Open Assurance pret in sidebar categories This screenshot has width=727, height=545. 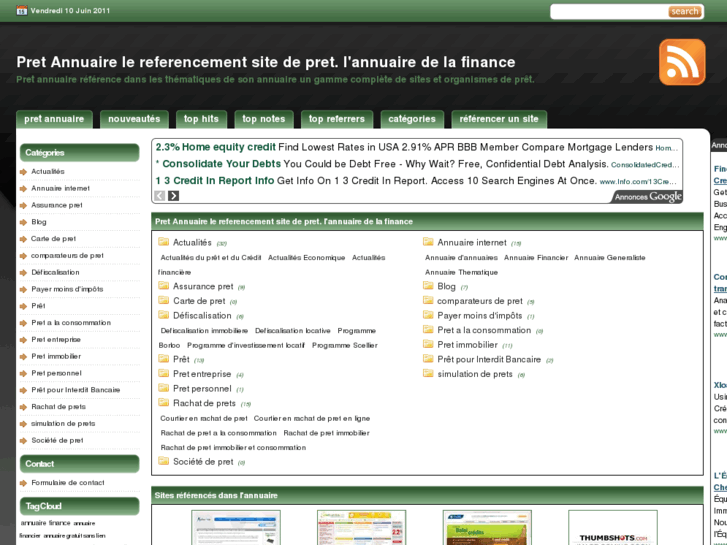click(x=57, y=205)
